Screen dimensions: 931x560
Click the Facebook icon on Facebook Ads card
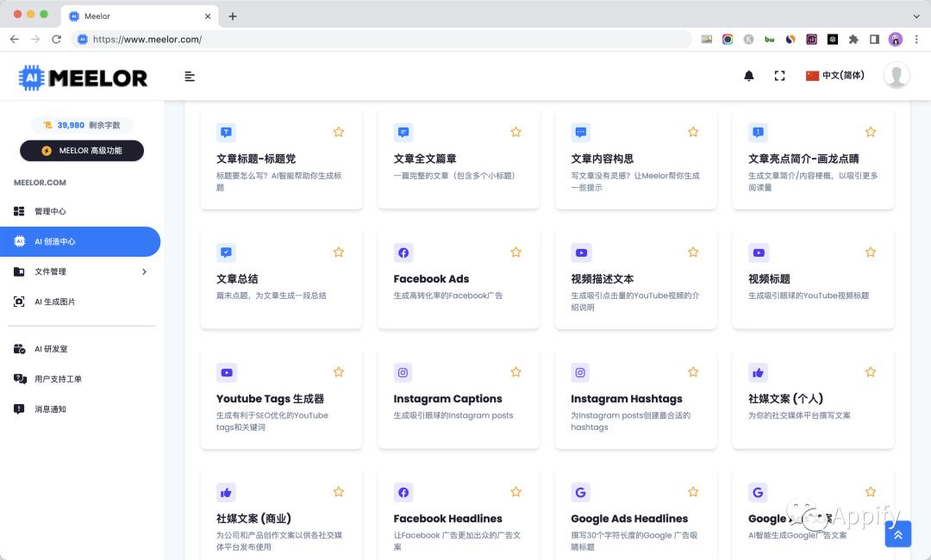point(403,252)
